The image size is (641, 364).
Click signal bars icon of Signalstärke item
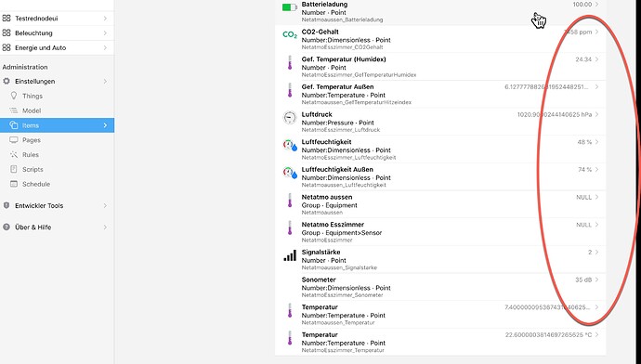(290, 255)
